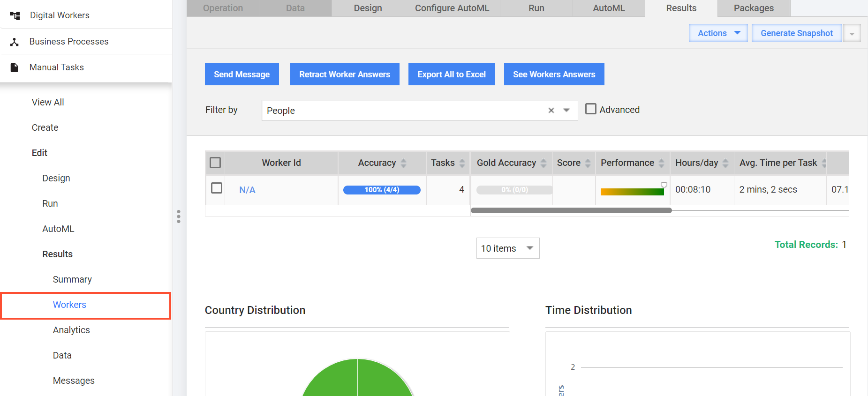Open Create in sidebar
Viewport: 868px width, 396px height.
pos(45,127)
